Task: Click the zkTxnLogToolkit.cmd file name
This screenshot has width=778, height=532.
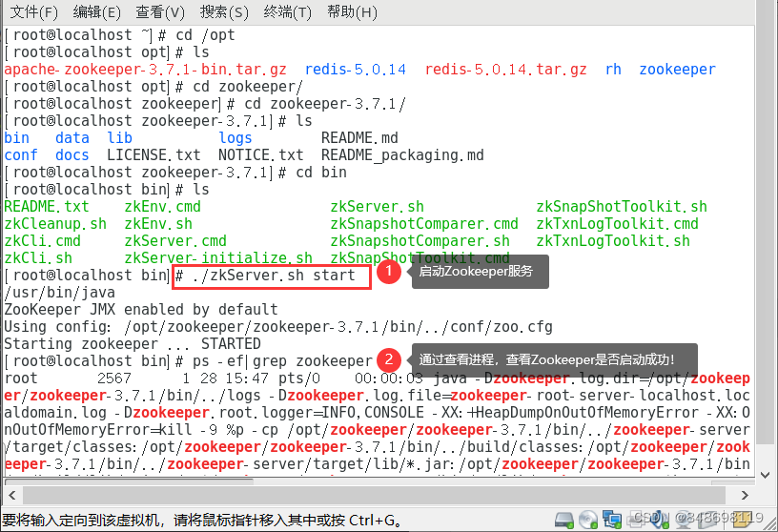Action: [617, 224]
